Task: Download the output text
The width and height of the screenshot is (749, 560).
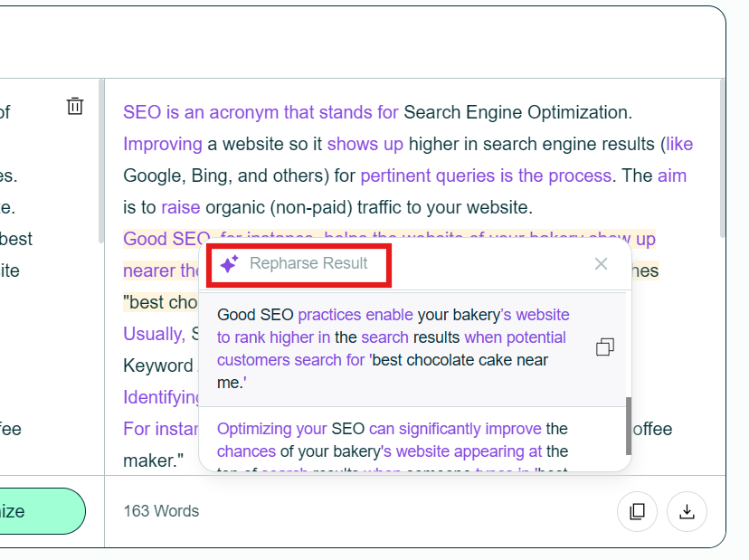Action: (687, 511)
